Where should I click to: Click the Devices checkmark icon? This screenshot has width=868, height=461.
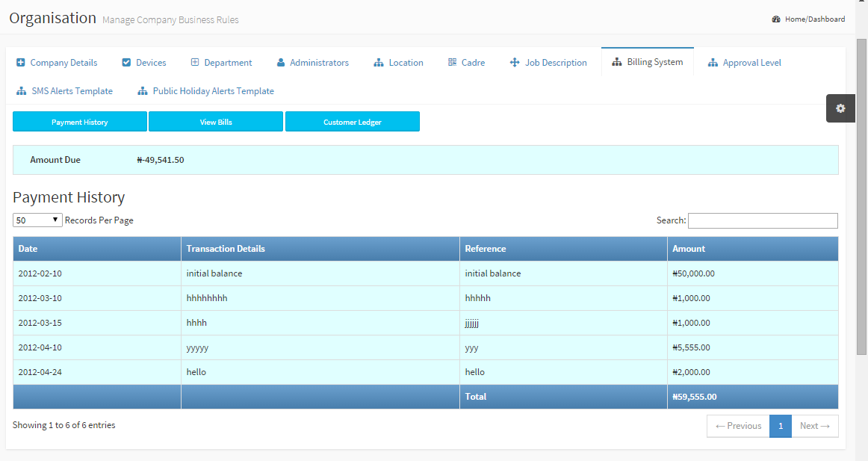click(x=126, y=63)
